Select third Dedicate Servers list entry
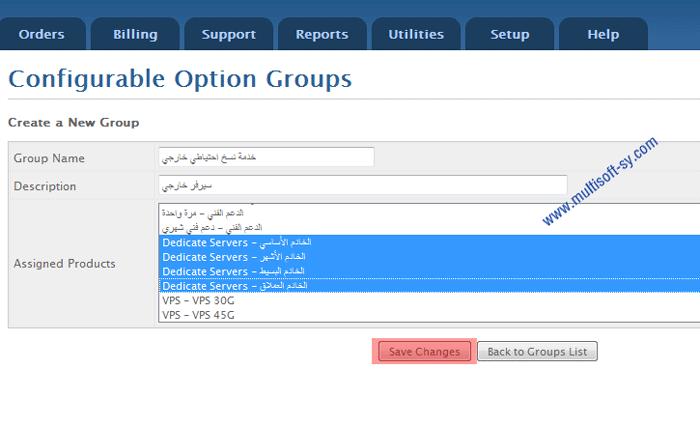Screen dimensions: 700x426 (429, 271)
